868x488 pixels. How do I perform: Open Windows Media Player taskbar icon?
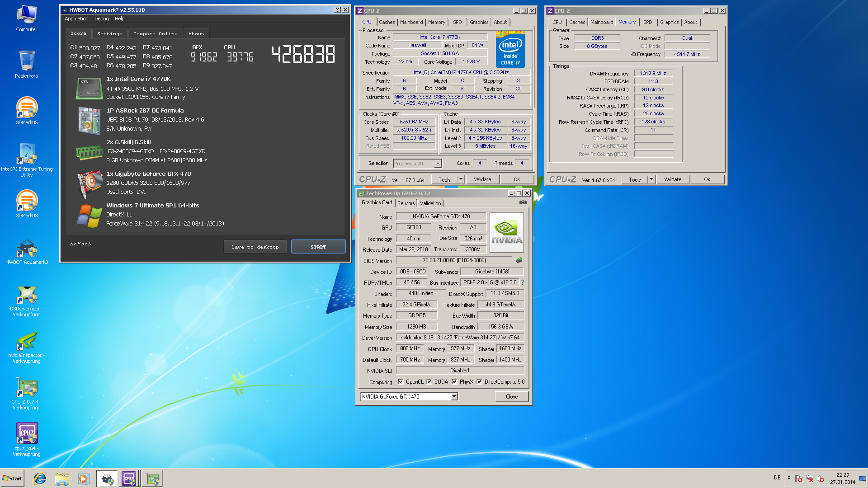click(x=84, y=479)
